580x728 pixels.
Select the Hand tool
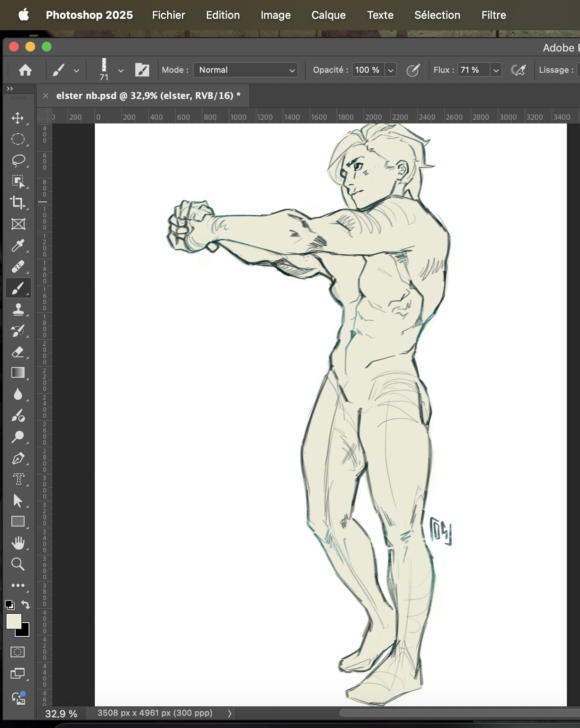point(18,543)
